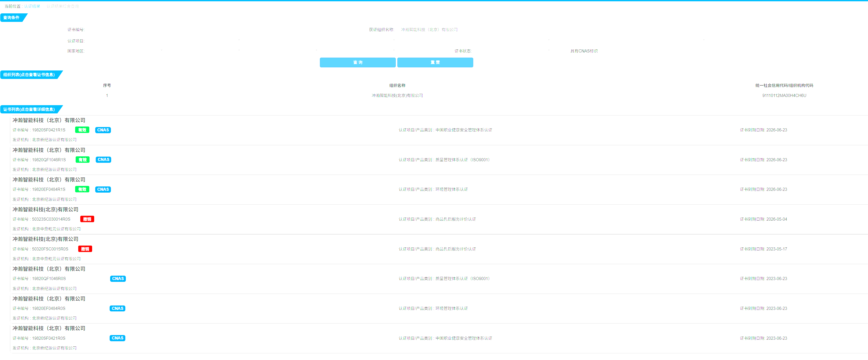Select the 查询条件 section tab
This screenshot has width=868, height=360.
12,17
